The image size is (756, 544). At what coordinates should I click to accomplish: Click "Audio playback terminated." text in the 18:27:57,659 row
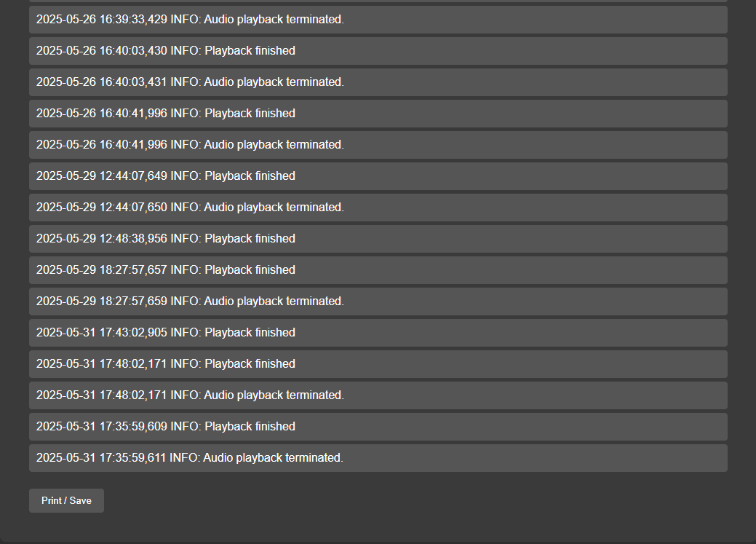(x=274, y=301)
